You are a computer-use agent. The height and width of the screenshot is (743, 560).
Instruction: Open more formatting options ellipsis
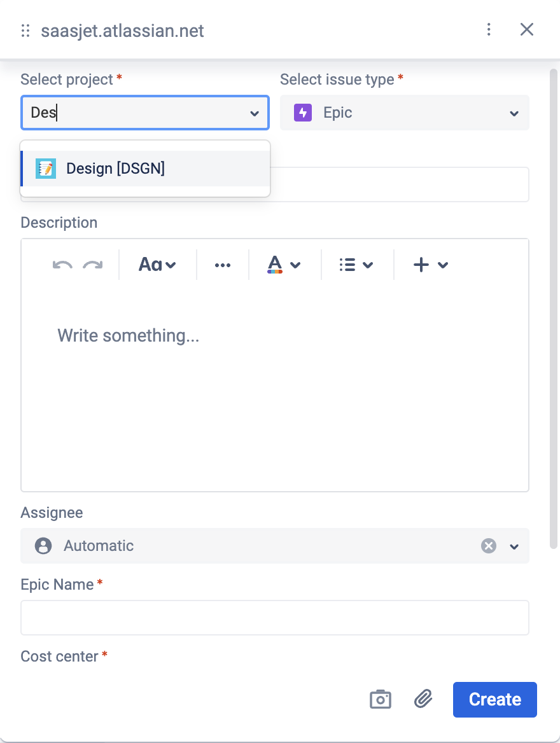pyautogui.click(x=223, y=265)
